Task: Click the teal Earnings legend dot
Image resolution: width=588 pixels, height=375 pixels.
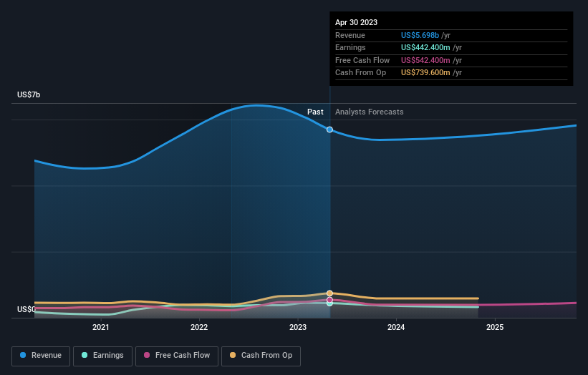Action: tap(85, 355)
